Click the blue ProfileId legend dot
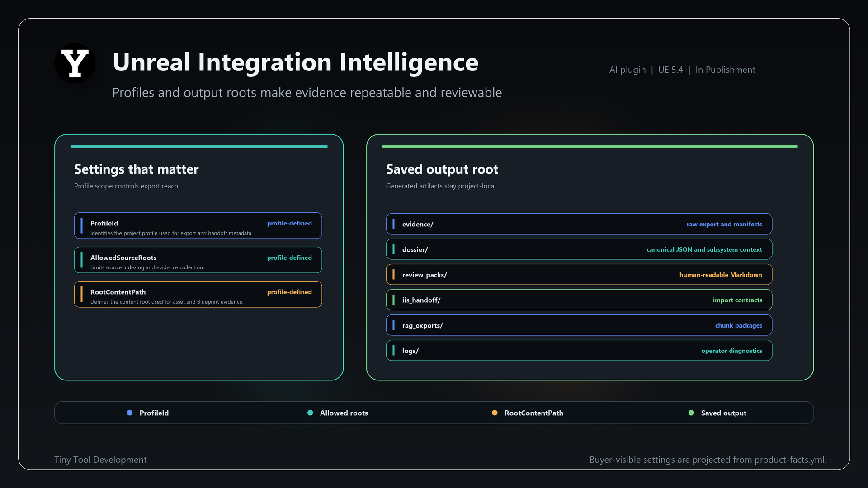 [x=130, y=413]
